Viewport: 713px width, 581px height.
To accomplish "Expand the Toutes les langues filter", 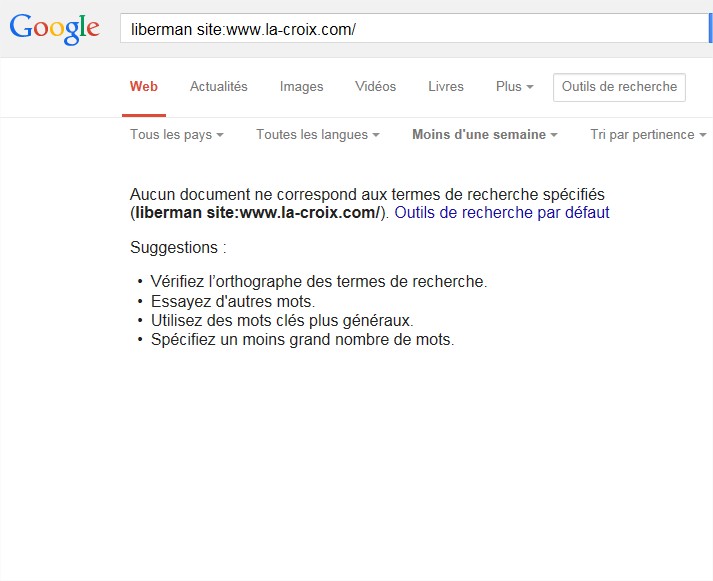I will 318,135.
